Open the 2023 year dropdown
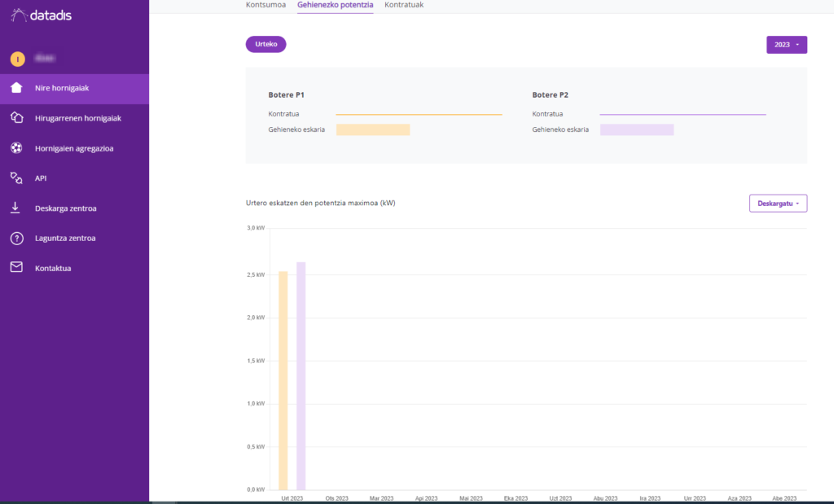The image size is (834, 504). [x=786, y=45]
